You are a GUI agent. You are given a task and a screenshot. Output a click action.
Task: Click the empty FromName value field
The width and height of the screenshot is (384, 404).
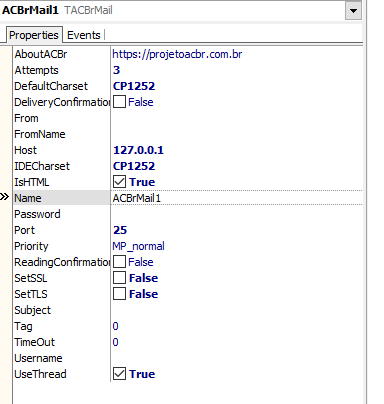point(237,134)
